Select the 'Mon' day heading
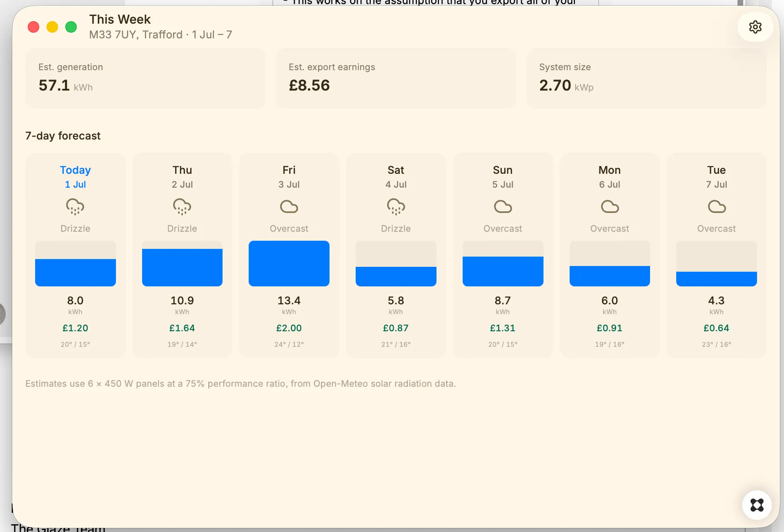This screenshot has width=784, height=532. click(610, 170)
